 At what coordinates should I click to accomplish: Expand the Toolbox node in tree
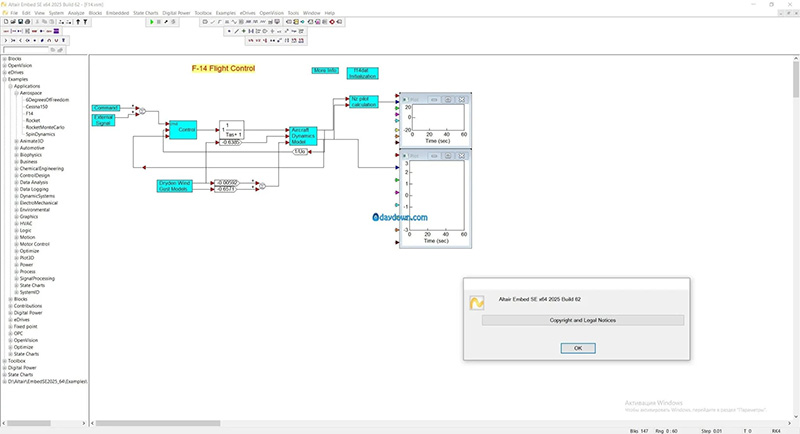coord(5,360)
